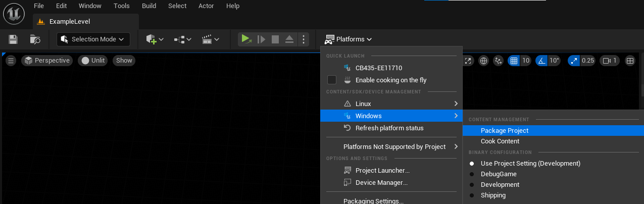The height and width of the screenshot is (204, 644).
Task: Open the add content cube dropdown
Action: [155, 39]
